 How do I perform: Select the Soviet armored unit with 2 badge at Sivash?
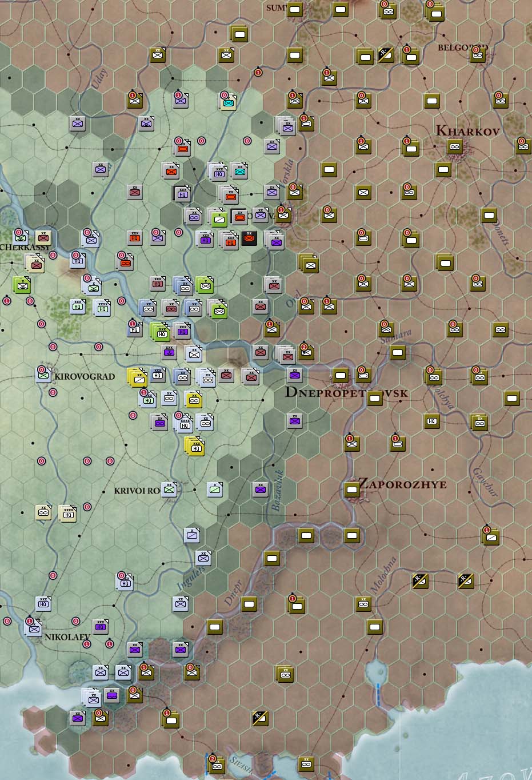pyautogui.click(x=216, y=764)
